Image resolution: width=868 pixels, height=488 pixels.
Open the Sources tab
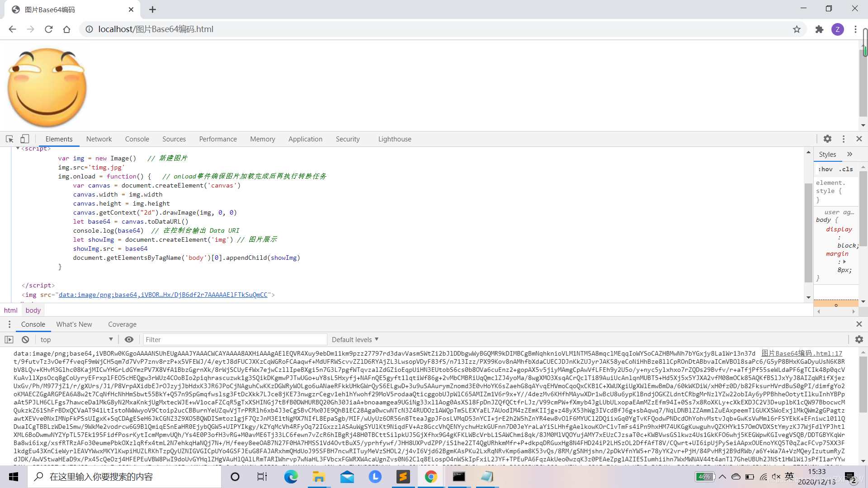pos(174,139)
